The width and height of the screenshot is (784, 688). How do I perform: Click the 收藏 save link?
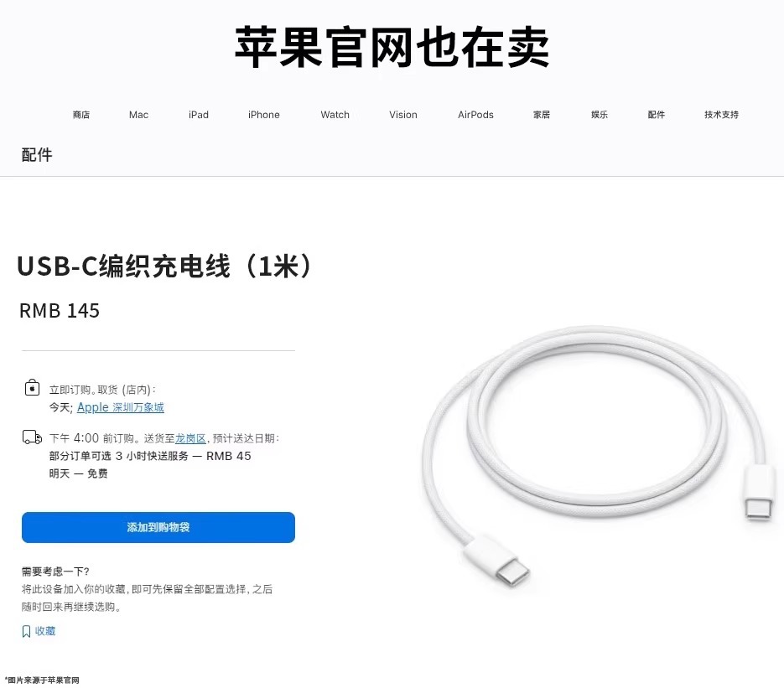tap(45, 631)
